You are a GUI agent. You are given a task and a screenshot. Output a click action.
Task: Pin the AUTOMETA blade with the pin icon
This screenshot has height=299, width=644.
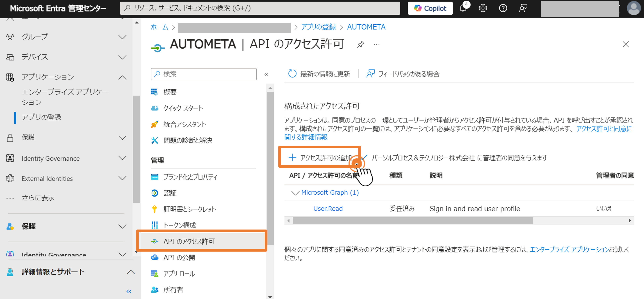click(360, 44)
